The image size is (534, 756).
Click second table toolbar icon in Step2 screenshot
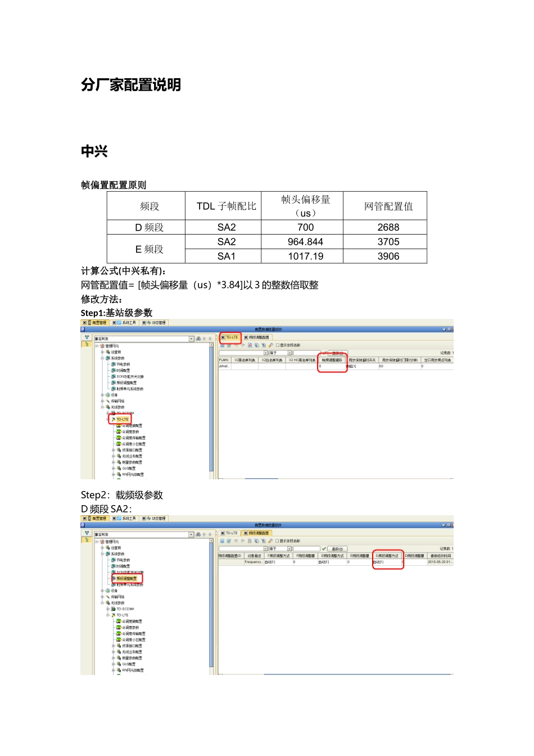point(229,541)
